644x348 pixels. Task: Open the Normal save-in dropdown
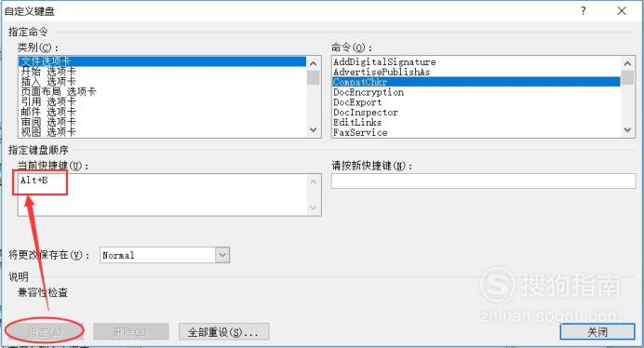[222, 255]
